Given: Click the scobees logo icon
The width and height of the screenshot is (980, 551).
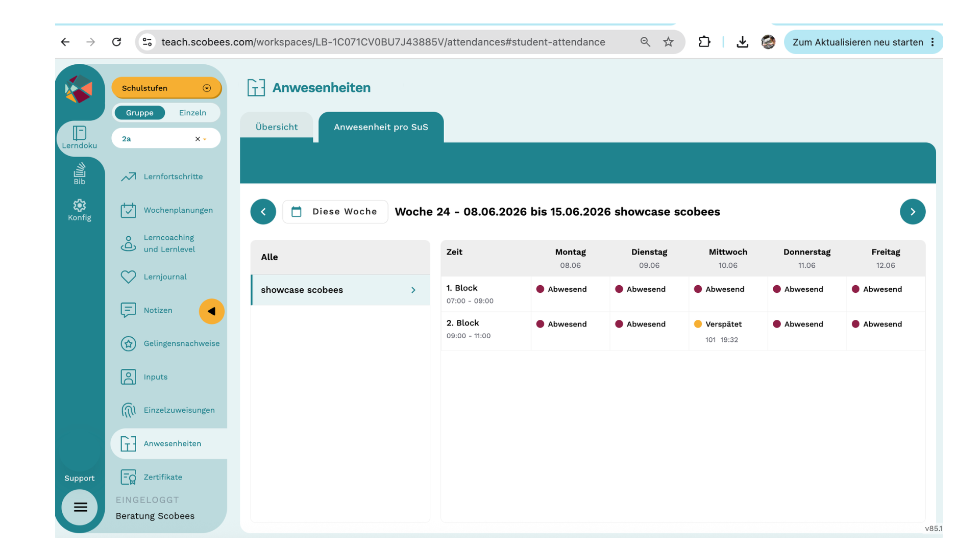Looking at the screenshot, I should [x=79, y=89].
